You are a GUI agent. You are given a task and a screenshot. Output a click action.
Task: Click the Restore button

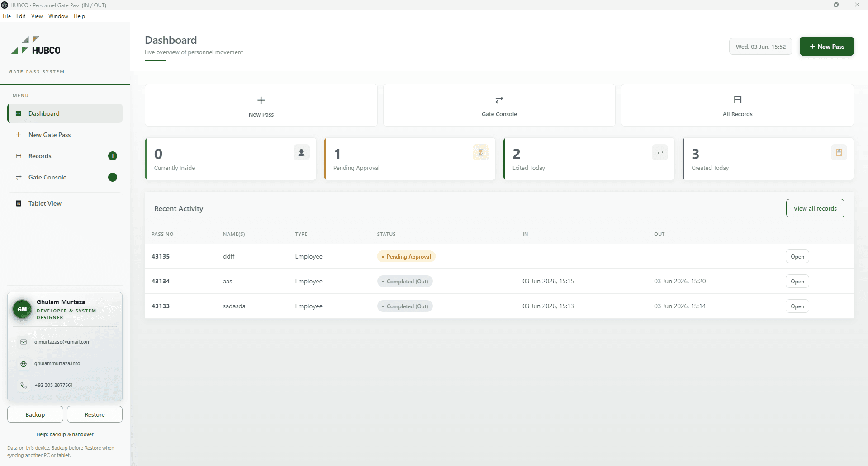95,414
